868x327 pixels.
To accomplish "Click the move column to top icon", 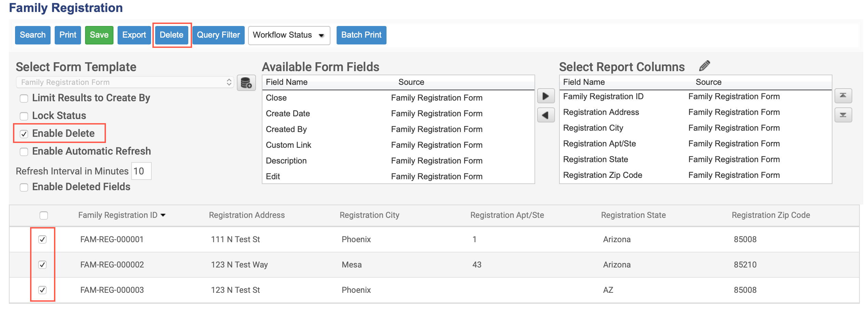I will (x=843, y=96).
